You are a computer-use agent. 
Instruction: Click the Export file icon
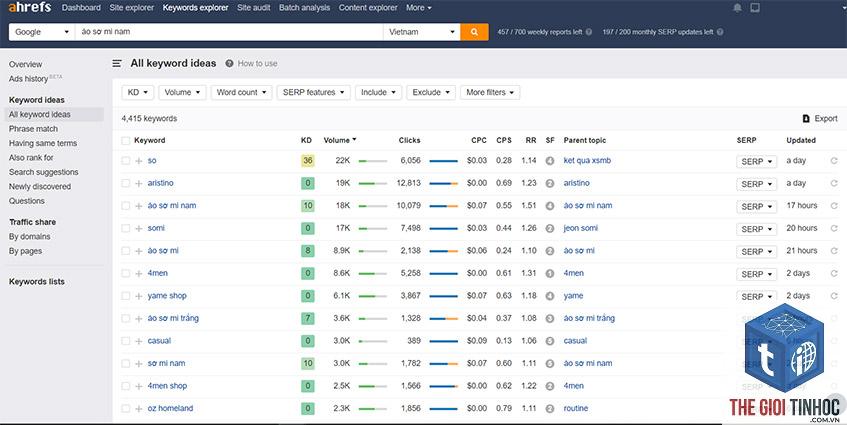(x=806, y=119)
